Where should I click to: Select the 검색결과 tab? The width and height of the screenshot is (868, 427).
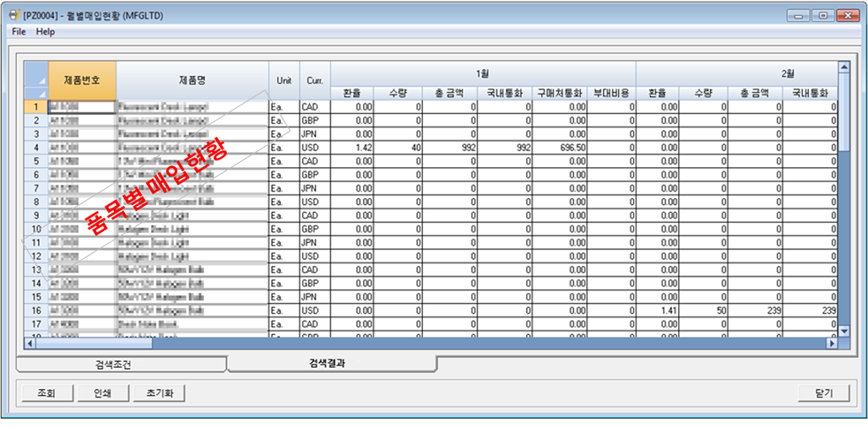coord(332,364)
